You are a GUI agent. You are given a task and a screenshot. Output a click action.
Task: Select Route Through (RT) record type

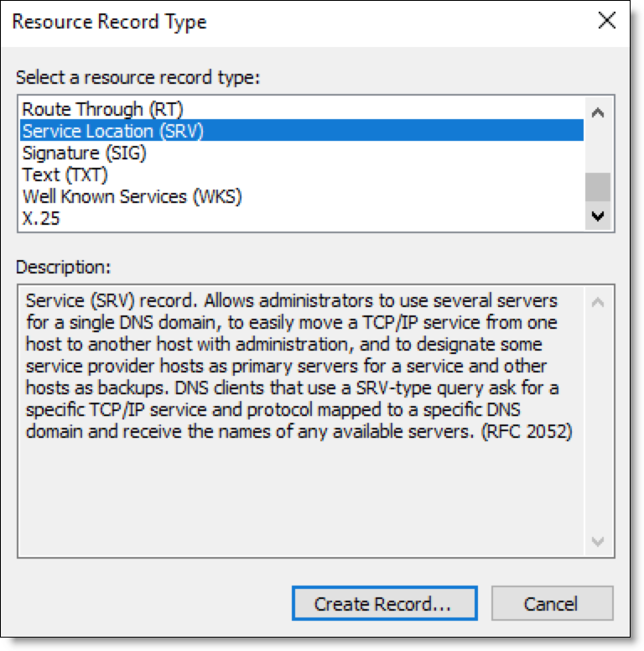click(x=302, y=109)
